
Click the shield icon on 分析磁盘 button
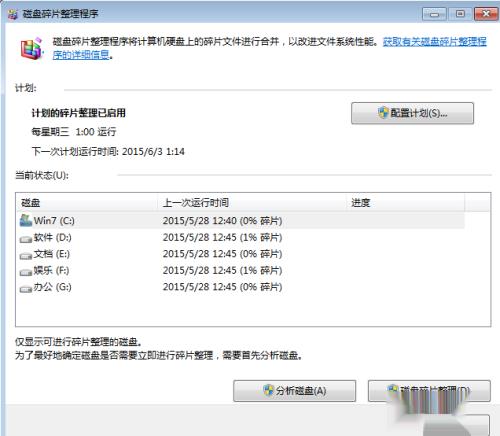click(269, 390)
